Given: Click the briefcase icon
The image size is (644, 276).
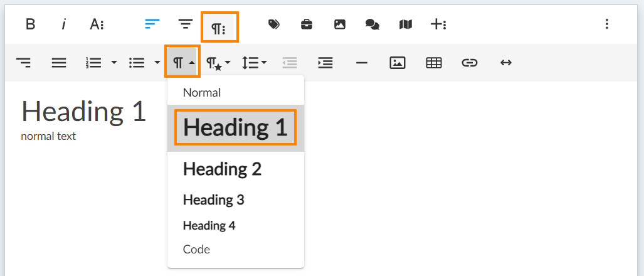Looking at the screenshot, I should (x=307, y=24).
